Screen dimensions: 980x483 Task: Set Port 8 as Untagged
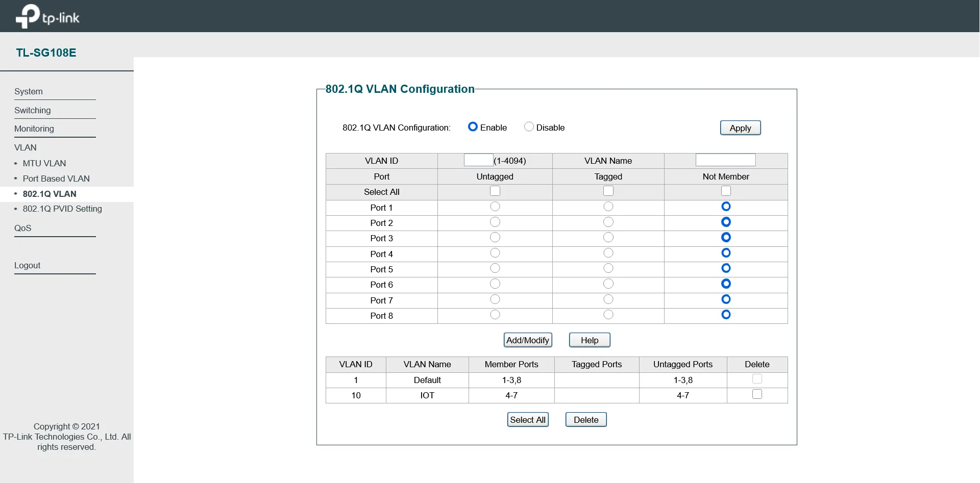495,315
